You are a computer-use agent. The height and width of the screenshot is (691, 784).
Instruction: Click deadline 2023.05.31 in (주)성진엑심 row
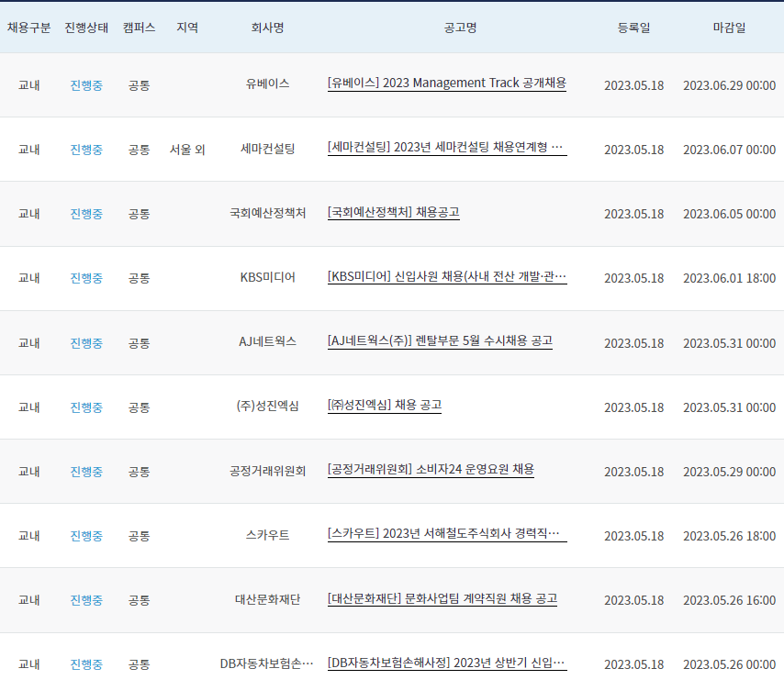pos(729,407)
